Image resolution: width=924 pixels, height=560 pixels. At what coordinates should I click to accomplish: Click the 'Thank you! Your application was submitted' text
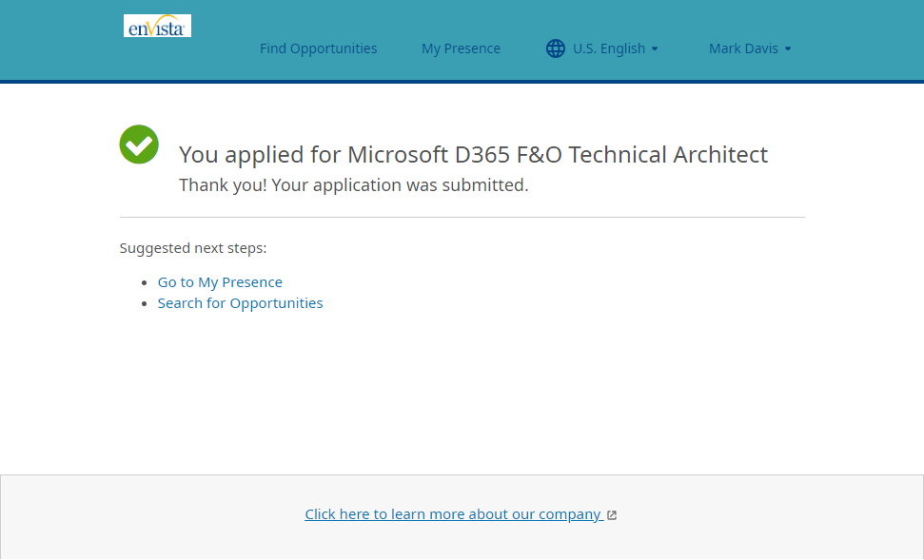353,185
